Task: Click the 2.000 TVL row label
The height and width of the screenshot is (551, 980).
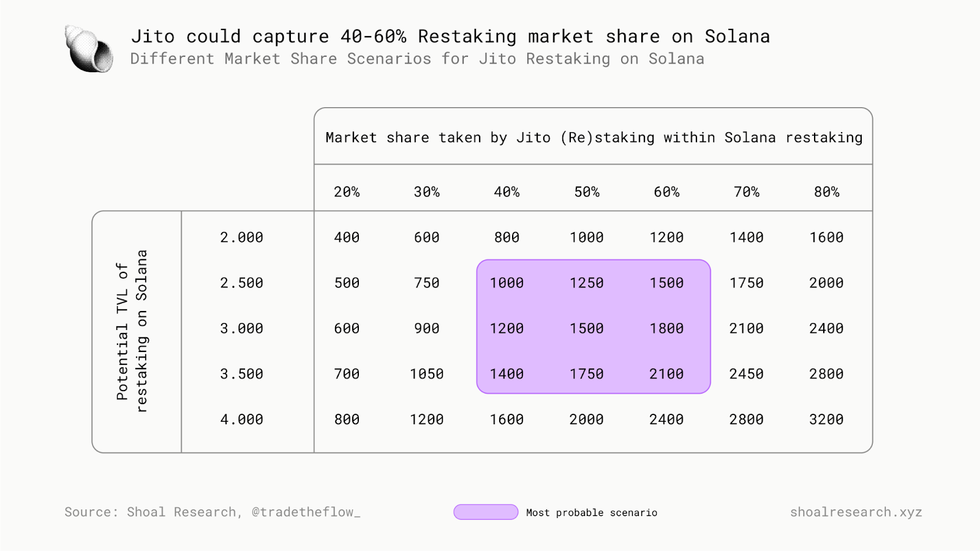Action: [x=242, y=238]
